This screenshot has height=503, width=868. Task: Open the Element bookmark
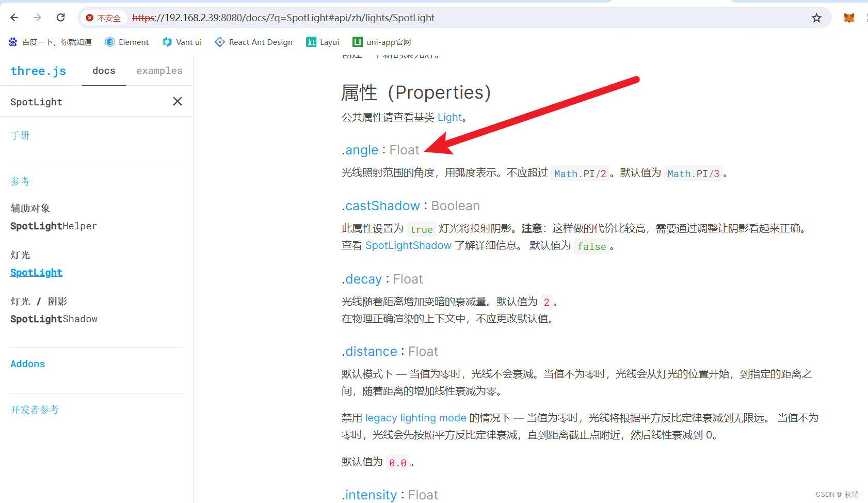(x=126, y=42)
